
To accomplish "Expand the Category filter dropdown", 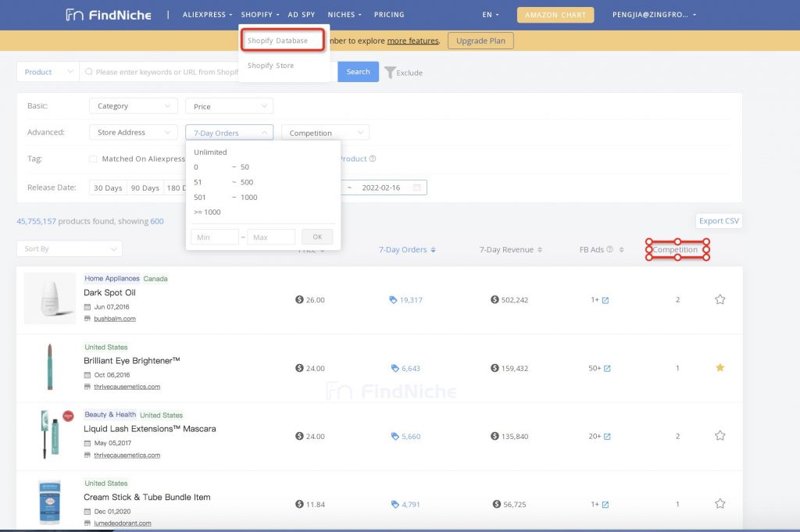I will 133,106.
